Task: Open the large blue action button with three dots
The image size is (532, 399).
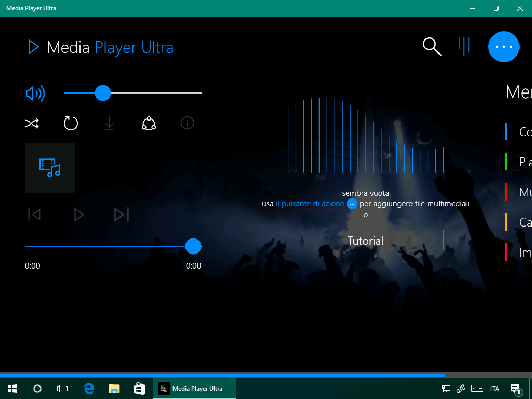Action: [x=504, y=47]
